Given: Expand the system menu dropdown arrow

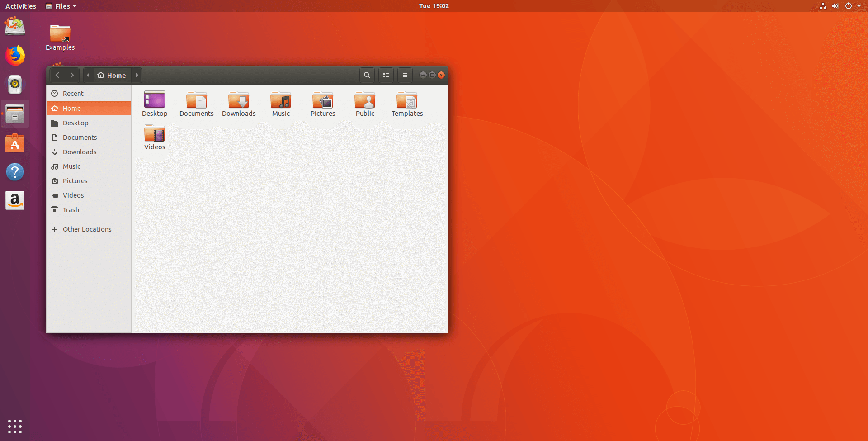Looking at the screenshot, I should coord(859,6).
